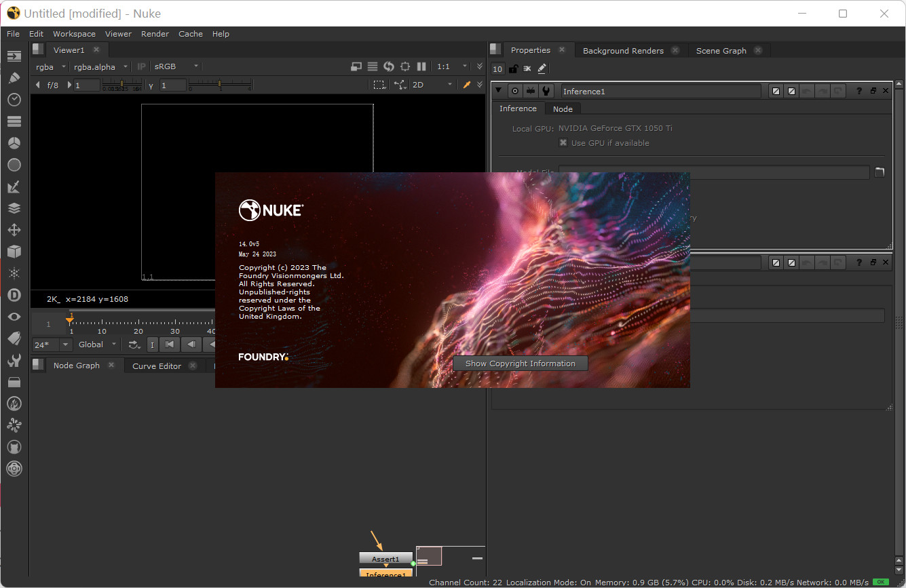This screenshot has width=906, height=588.
Task: Open the Image nodes menu in left toolbar
Action: tap(14, 56)
